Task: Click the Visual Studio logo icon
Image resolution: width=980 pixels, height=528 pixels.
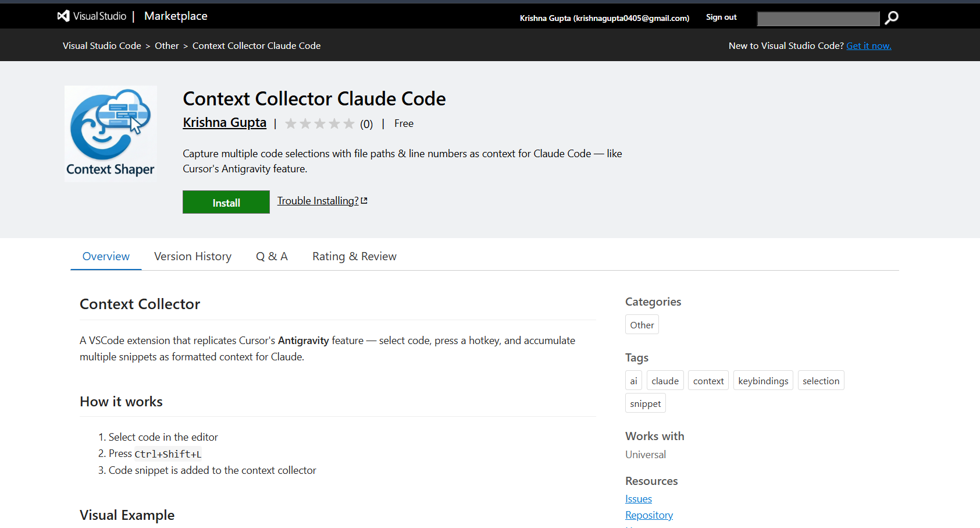Action: click(x=63, y=16)
